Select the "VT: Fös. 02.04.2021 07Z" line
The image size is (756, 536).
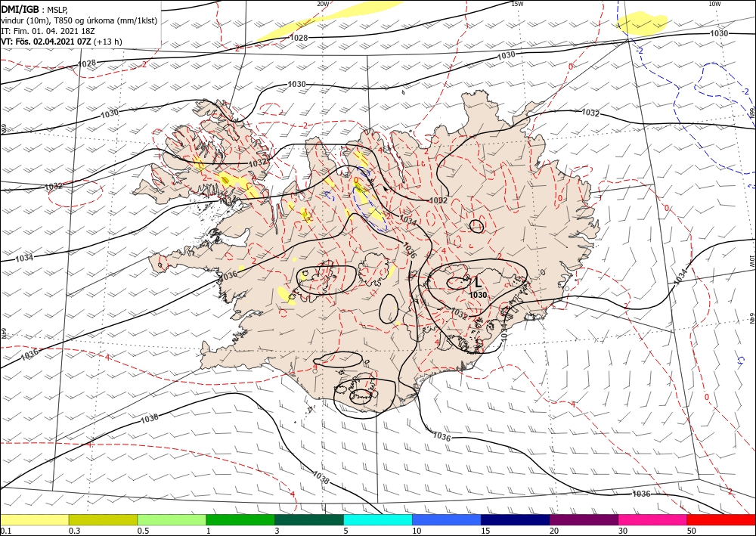click(46, 42)
